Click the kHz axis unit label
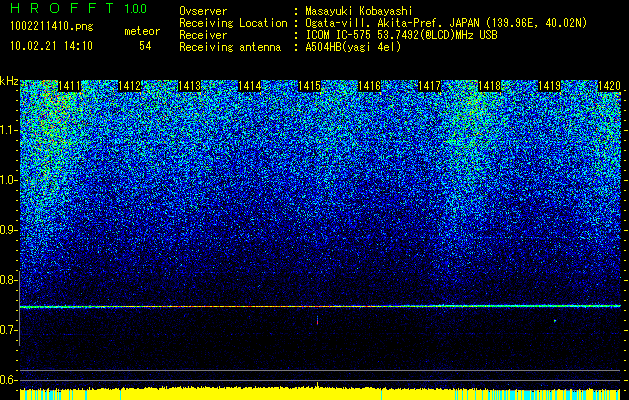Viewport: 629px width, 400px height. [x=9, y=81]
